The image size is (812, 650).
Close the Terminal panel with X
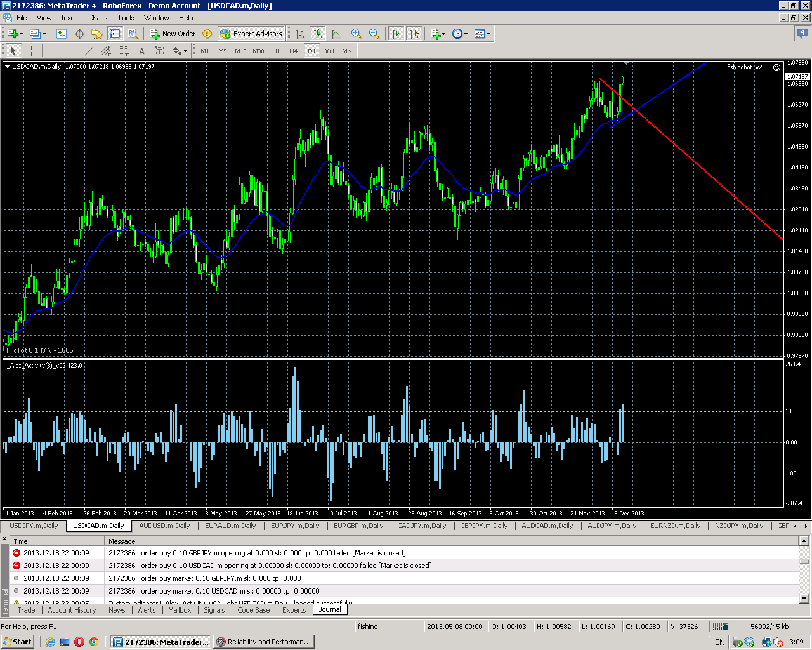click(x=4, y=540)
